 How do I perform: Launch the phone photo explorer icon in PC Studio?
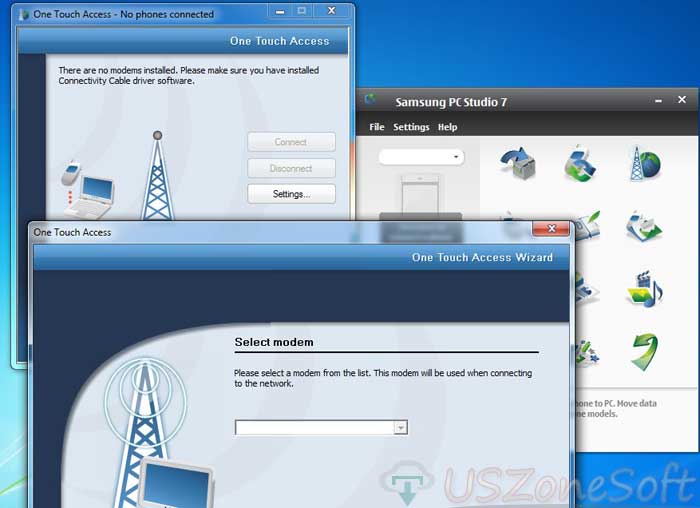click(x=644, y=226)
